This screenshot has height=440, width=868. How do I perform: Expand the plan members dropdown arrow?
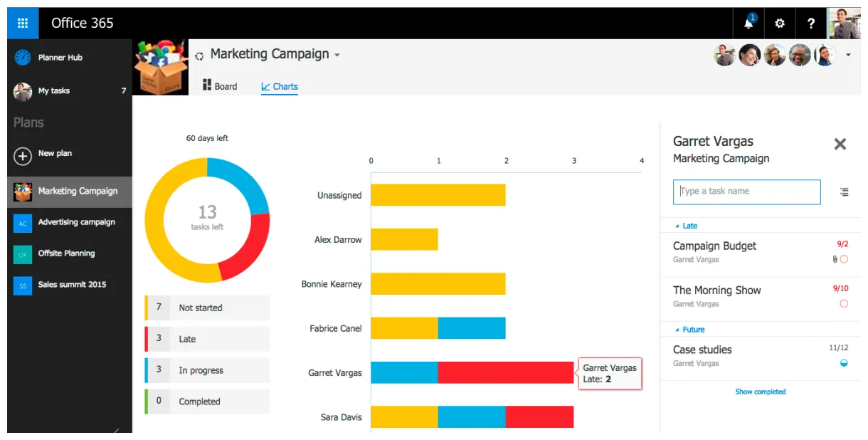pos(848,55)
